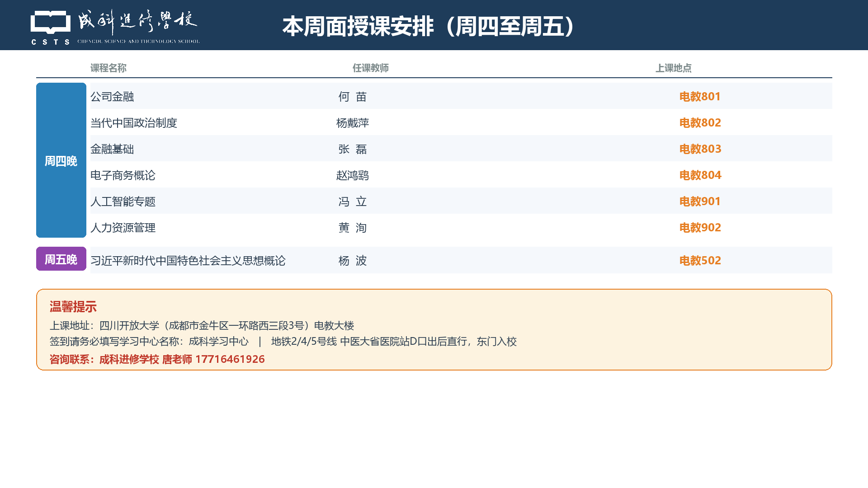Click teacher name 杨 波

point(353,261)
